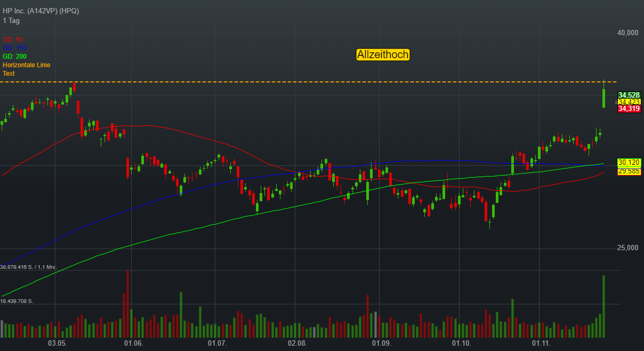
Task: Click the "01.06." date axis label
Action: pos(133,344)
